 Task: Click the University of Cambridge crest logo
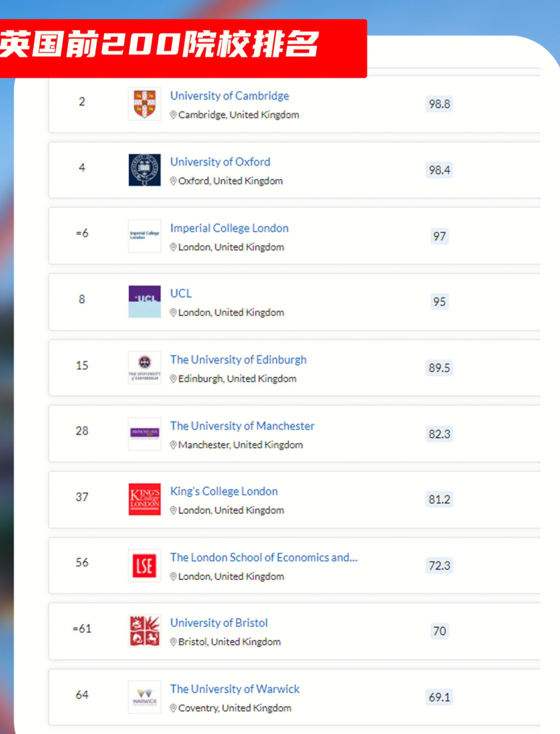(145, 104)
